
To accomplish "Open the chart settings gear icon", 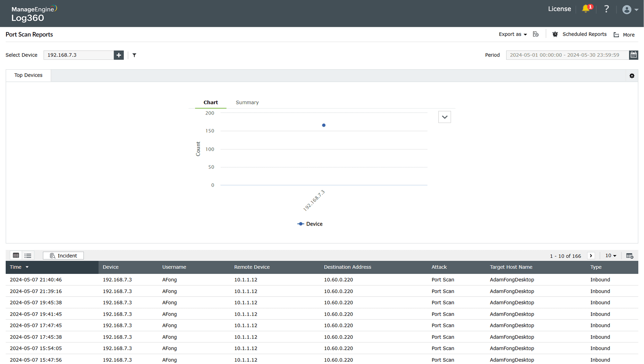I will pyautogui.click(x=632, y=76).
